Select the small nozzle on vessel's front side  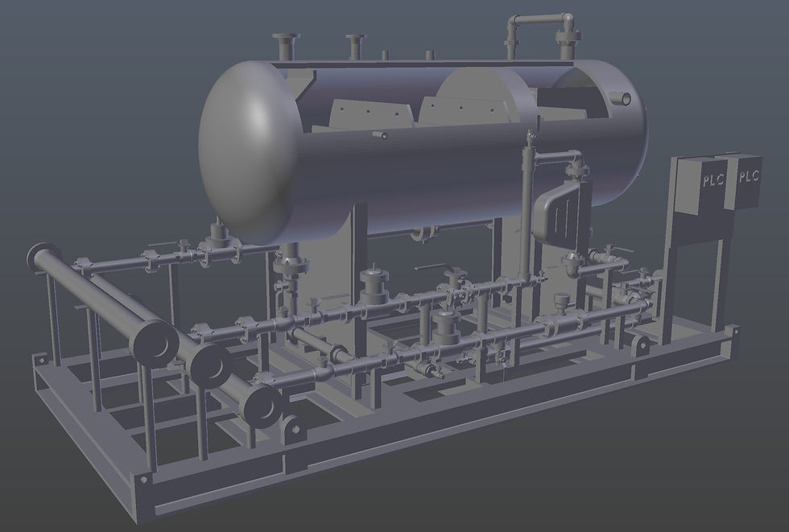380,134
